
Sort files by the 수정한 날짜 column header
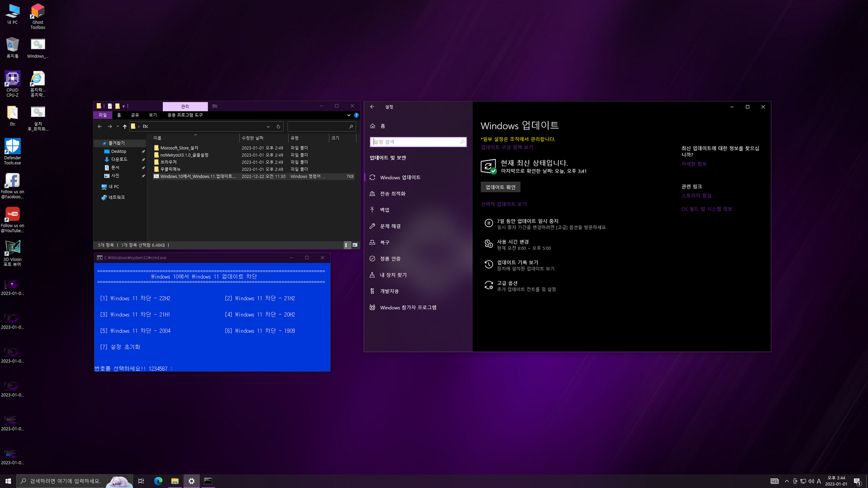pos(264,138)
